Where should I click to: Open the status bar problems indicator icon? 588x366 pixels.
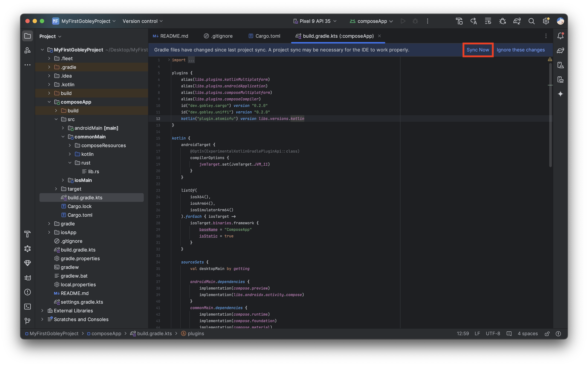[x=558, y=334]
